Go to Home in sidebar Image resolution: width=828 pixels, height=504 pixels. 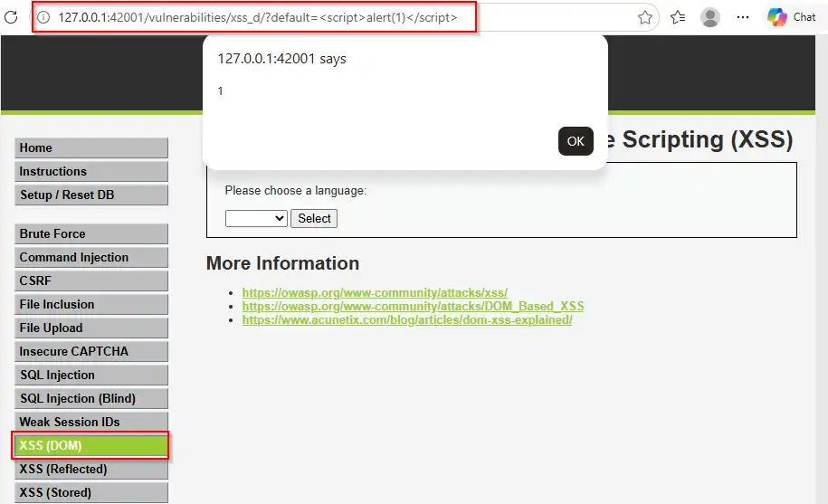(91, 147)
